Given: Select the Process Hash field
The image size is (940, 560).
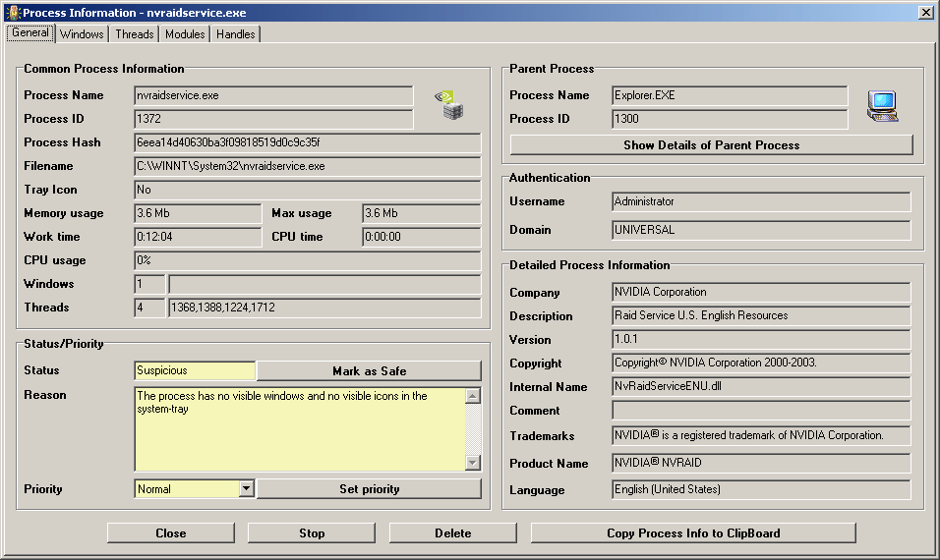Looking at the screenshot, I should (x=308, y=142).
